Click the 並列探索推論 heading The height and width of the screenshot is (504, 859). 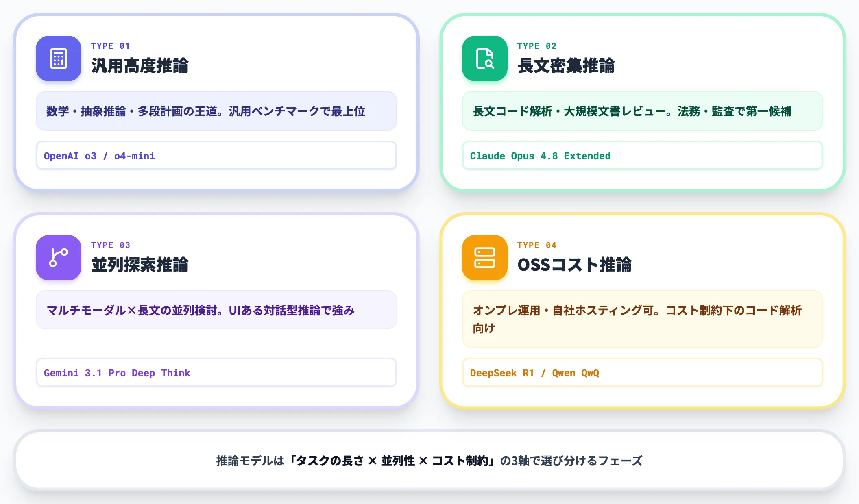pos(140,265)
